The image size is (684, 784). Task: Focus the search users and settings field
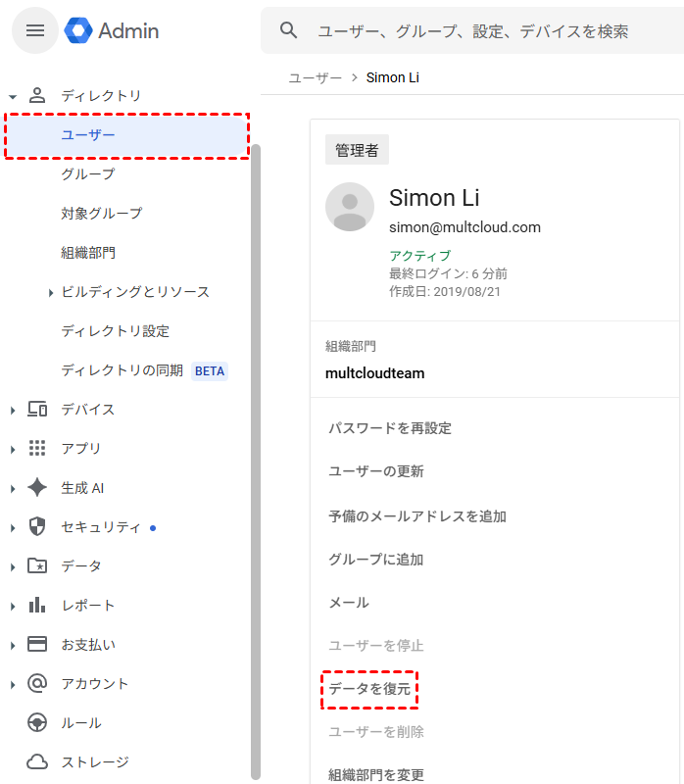tap(473, 31)
